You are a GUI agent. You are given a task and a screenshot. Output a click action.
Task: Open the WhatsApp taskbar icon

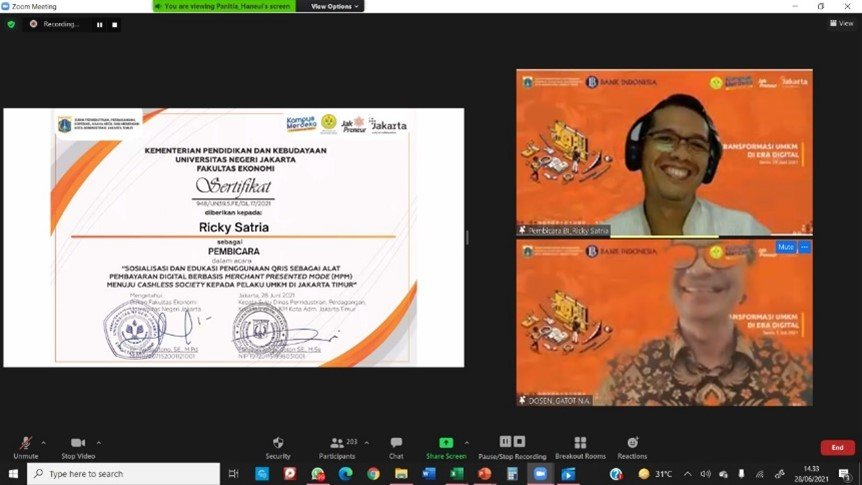coord(318,473)
